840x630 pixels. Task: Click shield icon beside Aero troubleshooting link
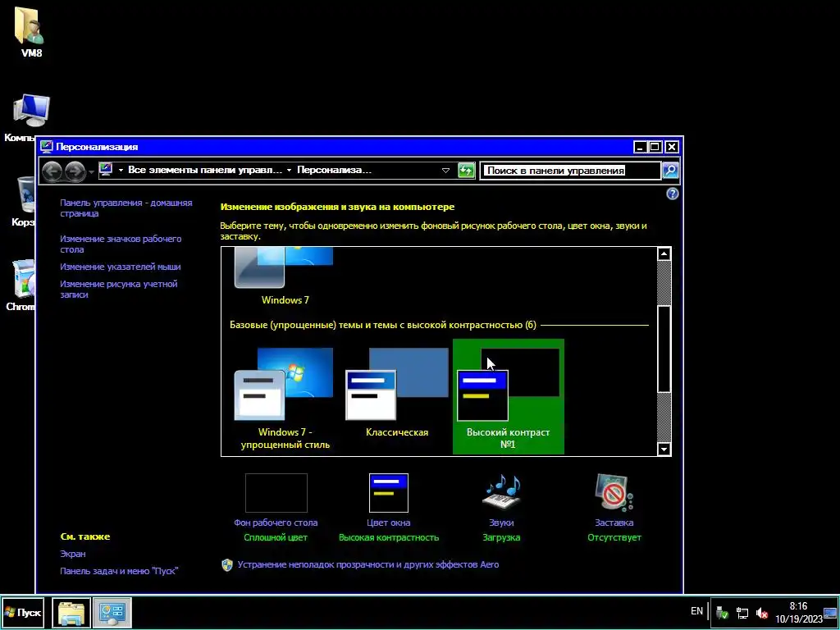click(x=227, y=565)
